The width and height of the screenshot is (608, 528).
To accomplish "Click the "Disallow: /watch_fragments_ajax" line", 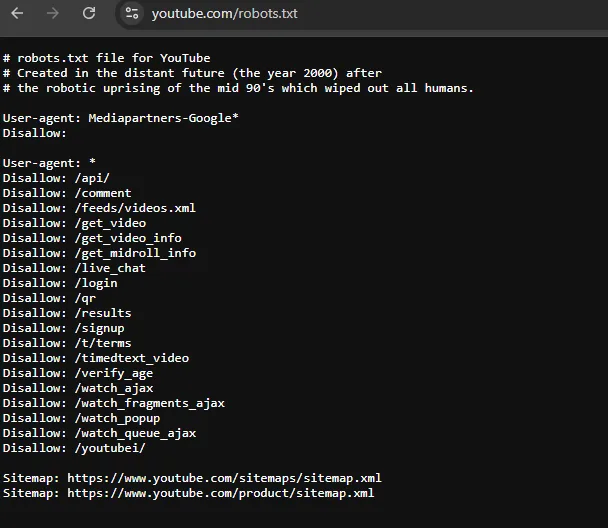I will (113, 403).
